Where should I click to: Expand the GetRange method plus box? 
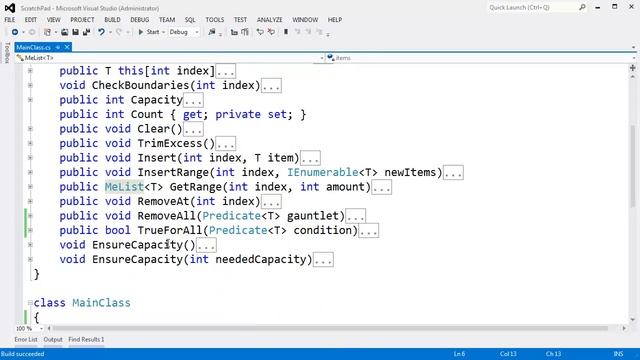[x=30, y=187]
